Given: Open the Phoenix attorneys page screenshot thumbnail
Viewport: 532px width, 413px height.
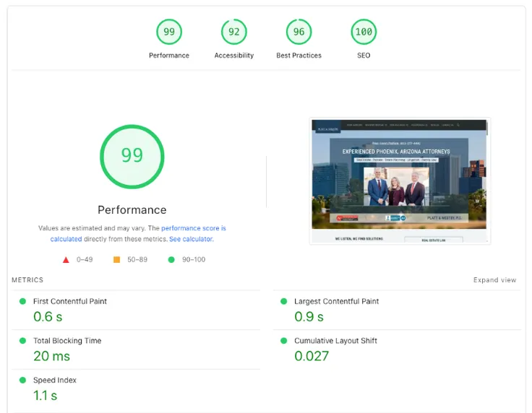Looking at the screenshot, I should [400, 181].
